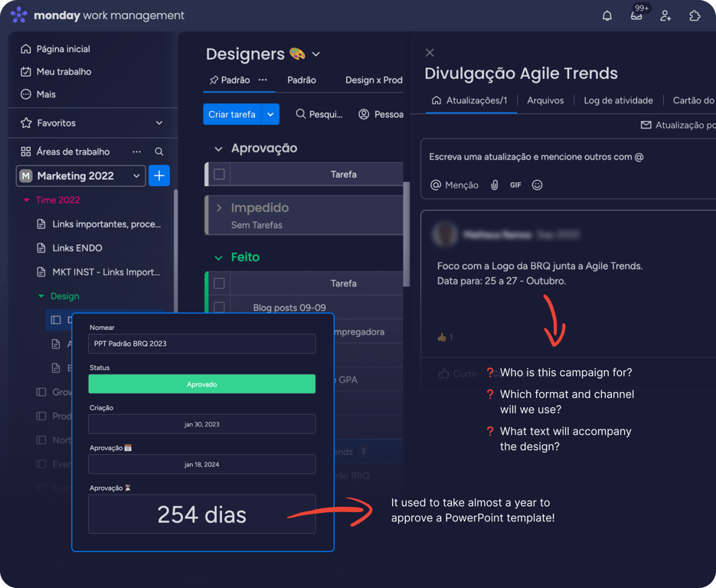The width and height of the screenshot is (716, 588).
Task: Open the apps puzzle piece icon
Action: point(695,16)
